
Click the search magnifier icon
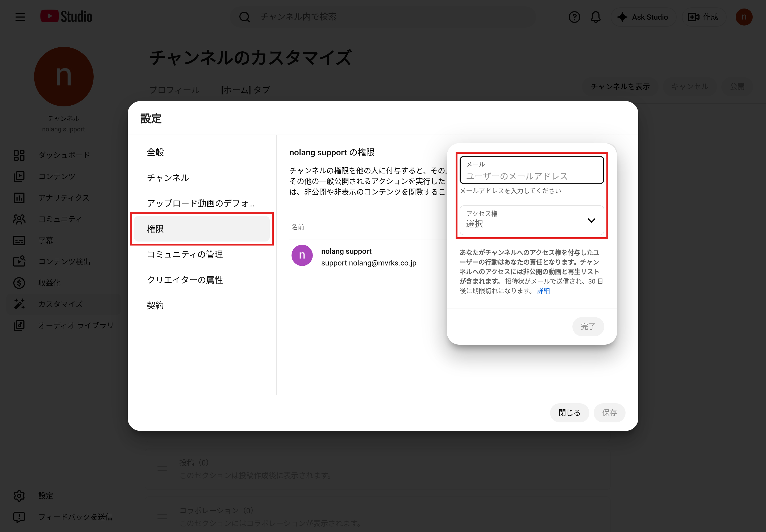(x=245, y=17)
